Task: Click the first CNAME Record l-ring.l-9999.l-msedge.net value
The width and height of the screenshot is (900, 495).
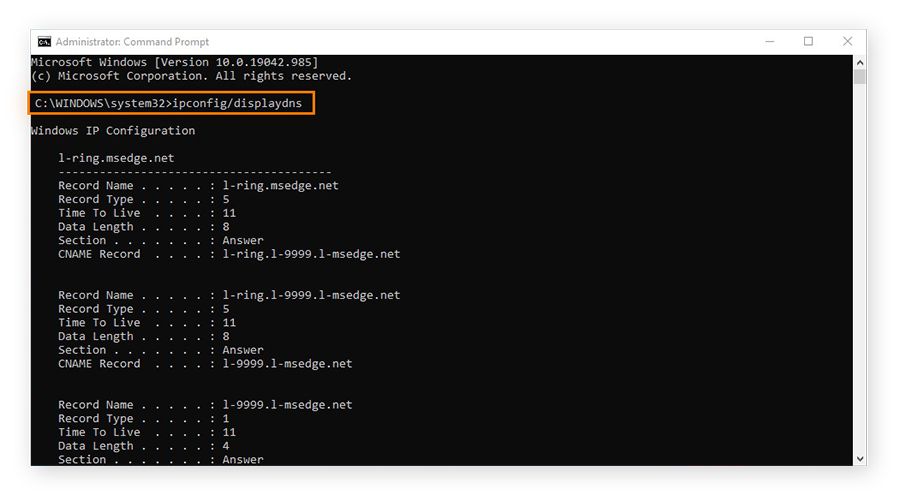Action: pyautogui.click(x=311, y=254)
